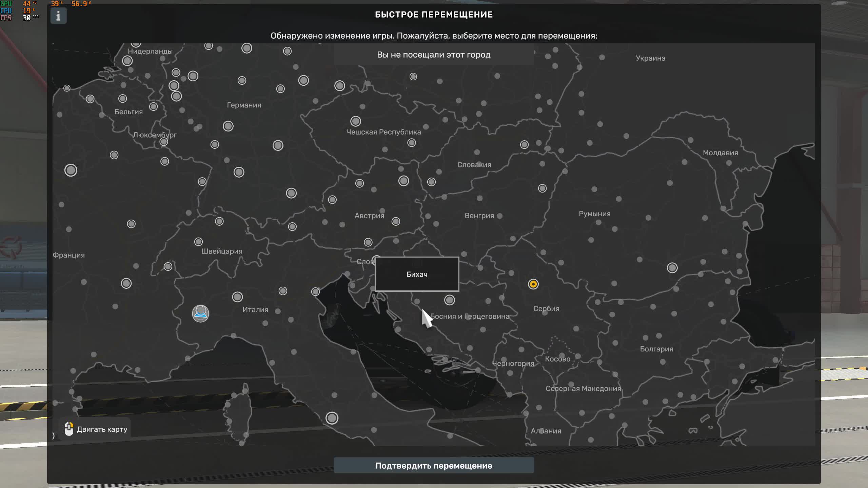Screen dimensions: 868x488
Task: Click the 'Вы не посещали этот город' banner
Action: click(434, 55)
